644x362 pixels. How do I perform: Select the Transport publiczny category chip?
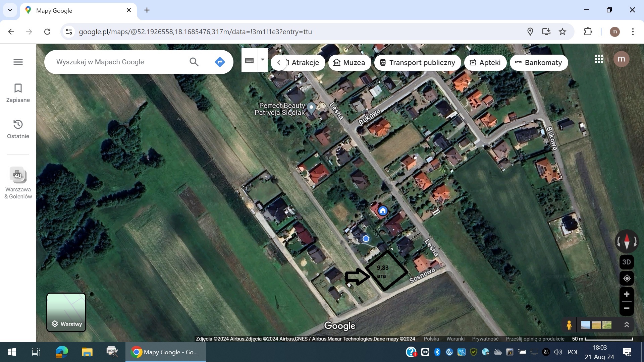[x=418, y=63]
